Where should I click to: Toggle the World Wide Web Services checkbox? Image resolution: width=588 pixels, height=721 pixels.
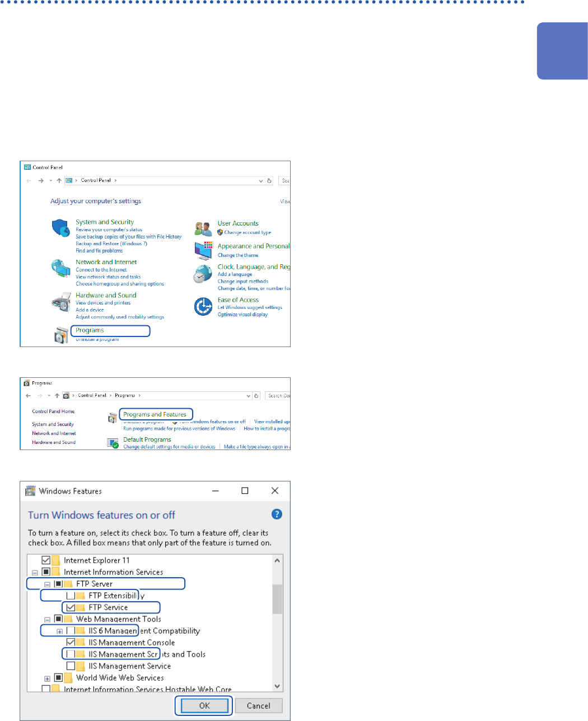tap(58, 677)
